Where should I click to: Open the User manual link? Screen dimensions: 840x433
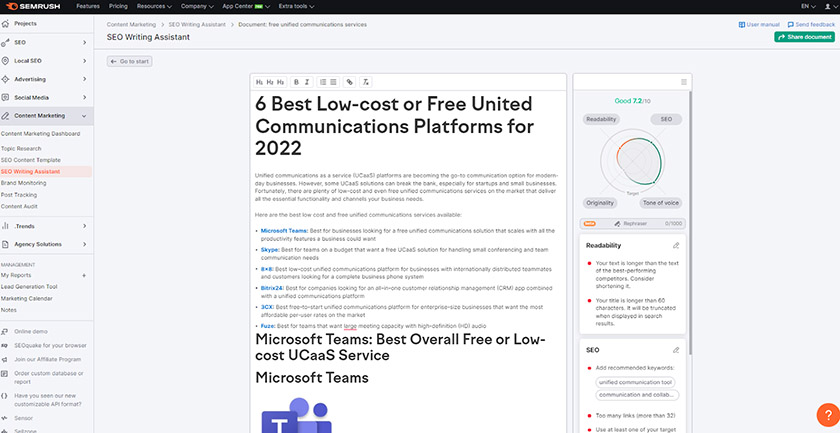click(x=759, y=25)
